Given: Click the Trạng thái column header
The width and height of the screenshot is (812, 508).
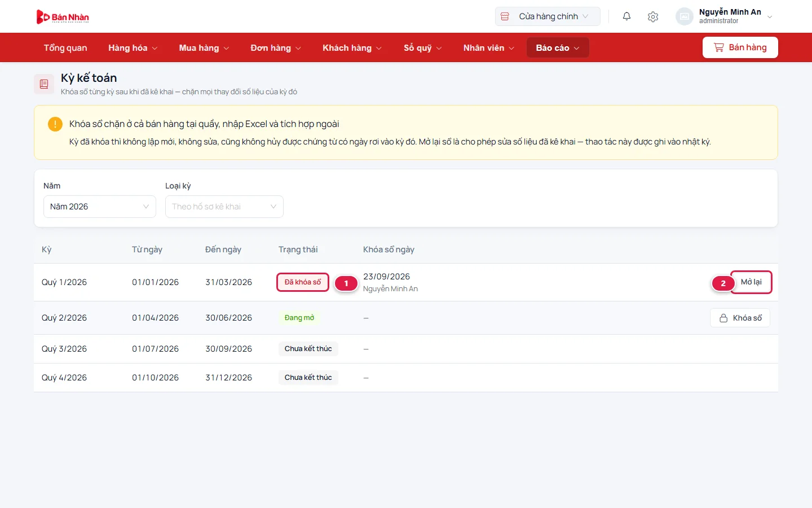Looking at the screenshot, I should point(298,249).
